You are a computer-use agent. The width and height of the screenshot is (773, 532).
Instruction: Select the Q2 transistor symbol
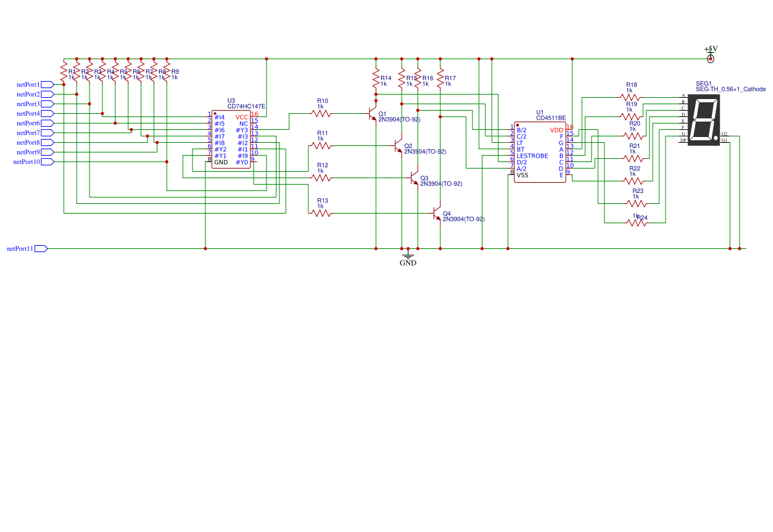pos(398,146)
